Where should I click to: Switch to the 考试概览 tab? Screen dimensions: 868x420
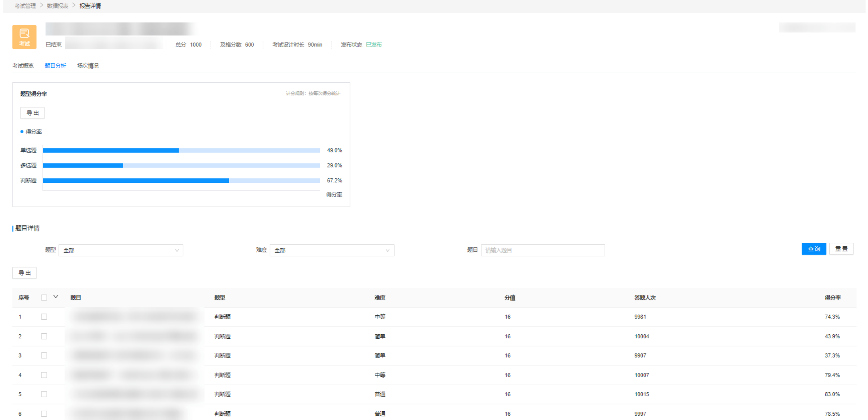[x=23, y=66]
